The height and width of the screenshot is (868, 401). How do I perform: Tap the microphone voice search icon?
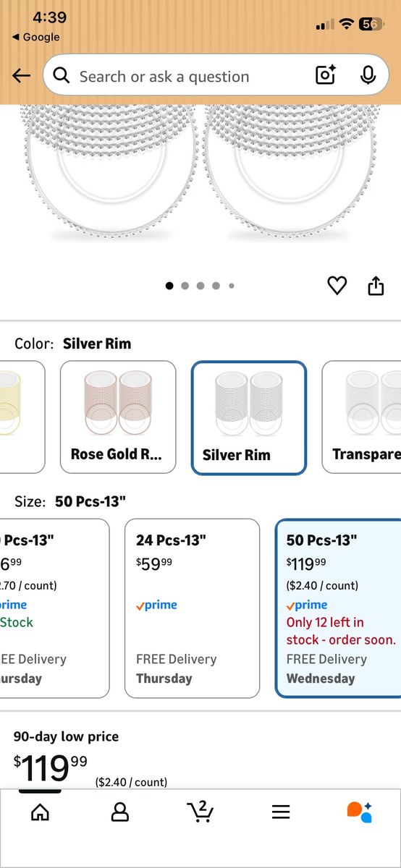pyautogui.click(x=368, y=75)
